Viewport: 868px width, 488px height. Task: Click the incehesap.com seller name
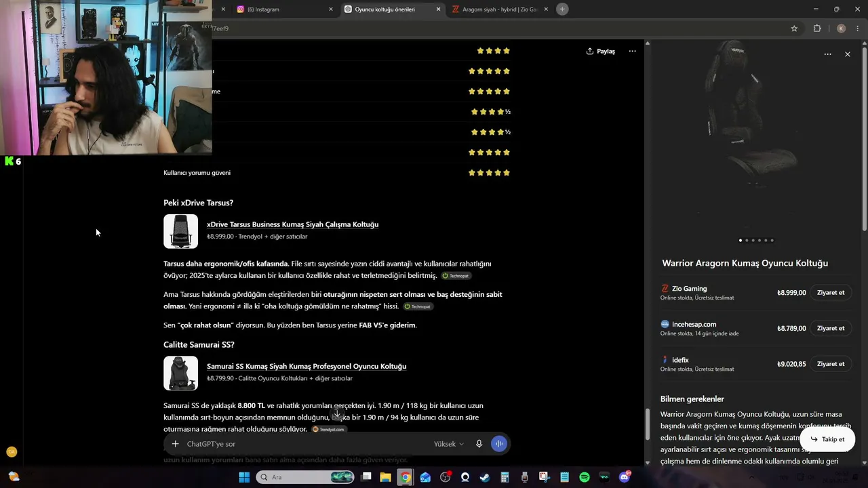[694, 325]
